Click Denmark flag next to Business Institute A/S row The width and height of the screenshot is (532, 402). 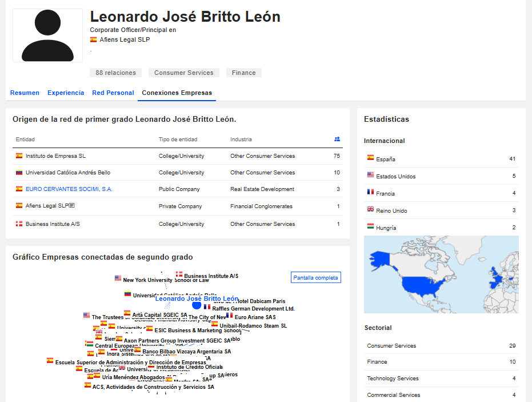pos(19,224)
